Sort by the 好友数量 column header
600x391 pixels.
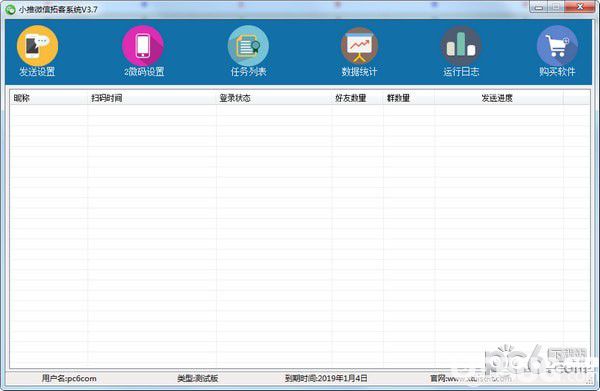pos(357,98)
